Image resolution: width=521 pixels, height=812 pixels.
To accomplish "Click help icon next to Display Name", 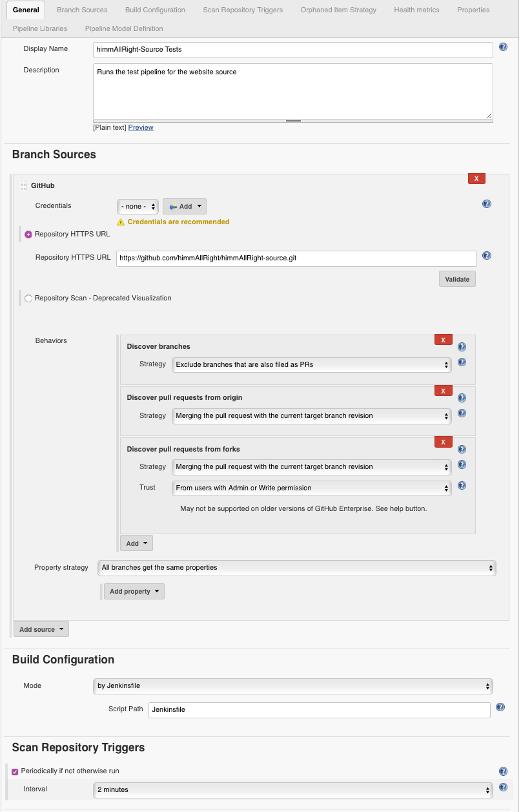I will point(503,47).
